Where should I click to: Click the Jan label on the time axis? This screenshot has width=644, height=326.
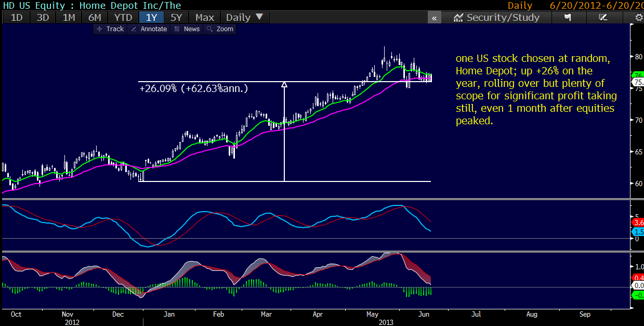169,315
